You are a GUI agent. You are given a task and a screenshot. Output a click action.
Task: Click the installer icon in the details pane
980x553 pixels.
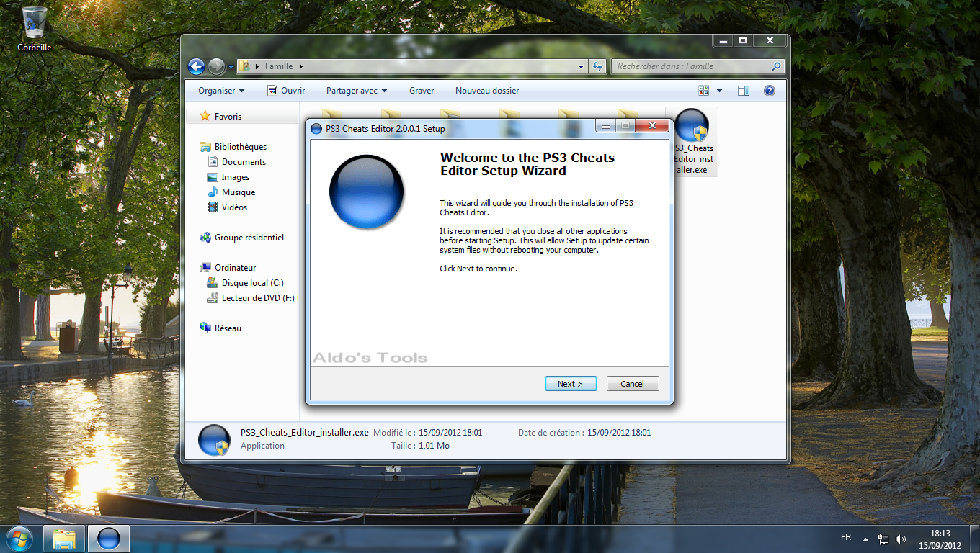coord(213,440)
